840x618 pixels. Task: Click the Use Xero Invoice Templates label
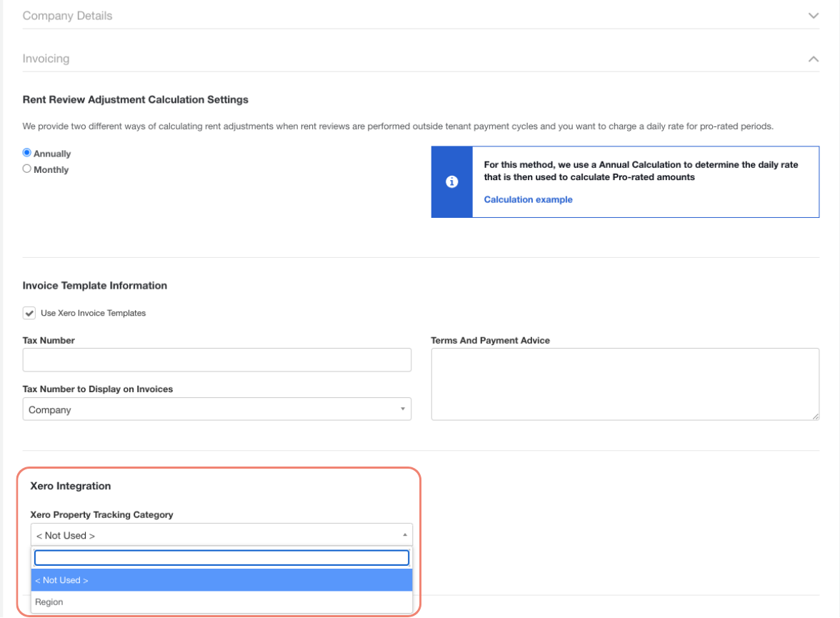point(93,313)
